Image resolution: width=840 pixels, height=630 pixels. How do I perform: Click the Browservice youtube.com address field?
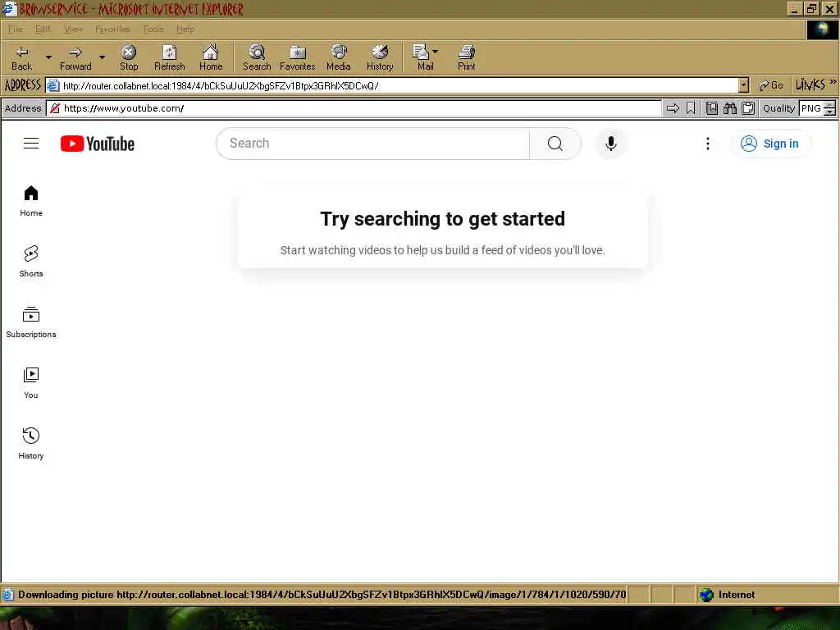point(354,108)
